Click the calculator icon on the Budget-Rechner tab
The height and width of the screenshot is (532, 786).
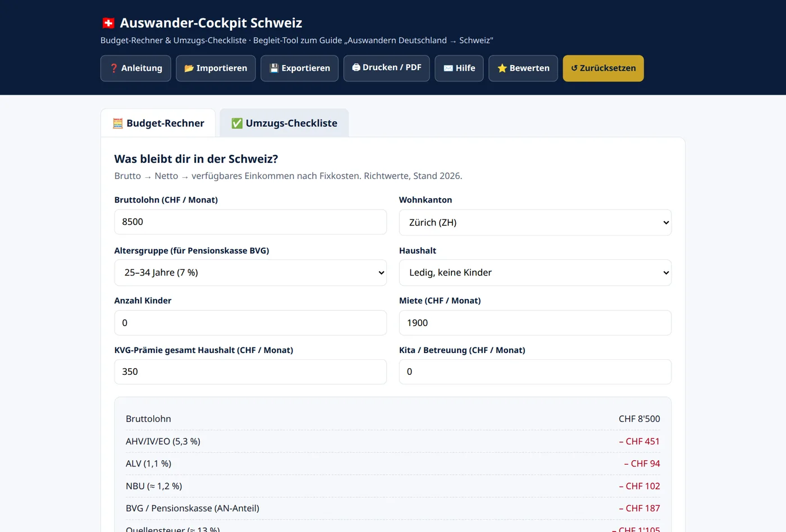point(118,123)
